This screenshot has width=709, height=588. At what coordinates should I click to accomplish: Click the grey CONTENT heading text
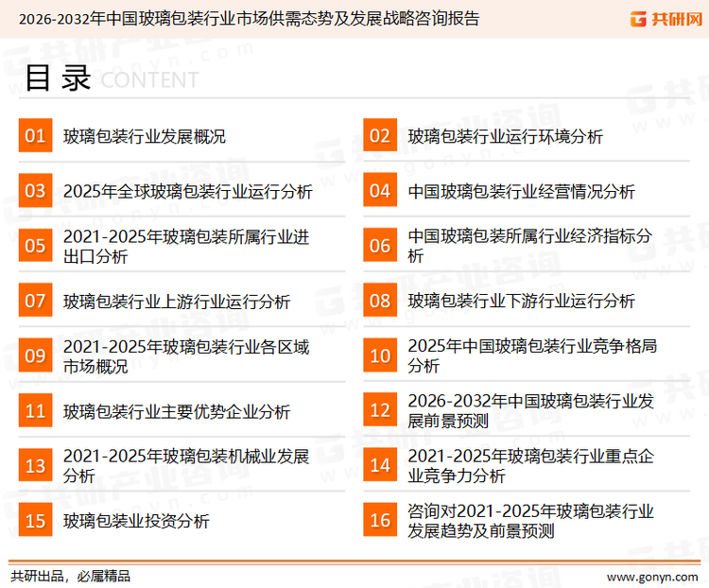click(149, 80)
